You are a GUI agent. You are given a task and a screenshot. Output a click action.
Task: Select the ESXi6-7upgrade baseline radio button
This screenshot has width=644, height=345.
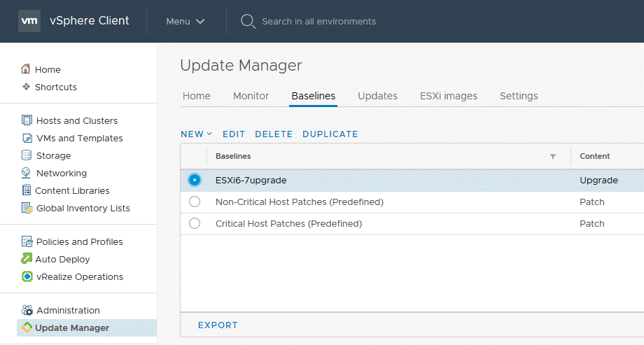(195, 180)
